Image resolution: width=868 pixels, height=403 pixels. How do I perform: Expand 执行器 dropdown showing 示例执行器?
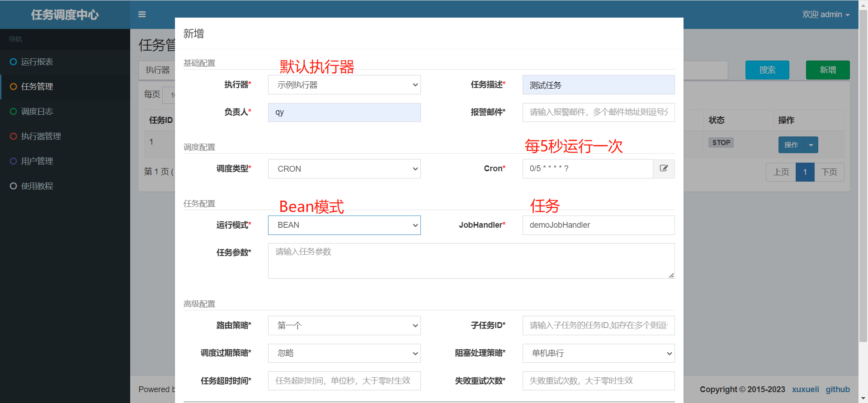point(344,85)
